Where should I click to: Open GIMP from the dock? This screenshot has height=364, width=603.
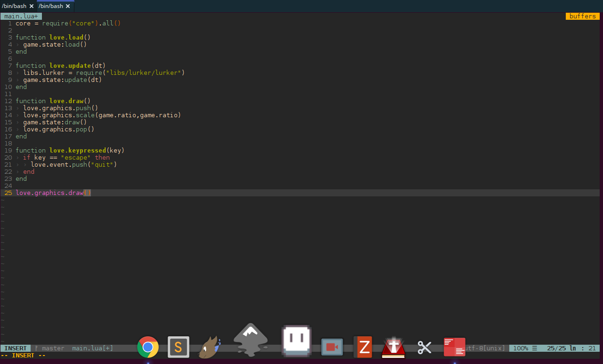pos(210,348)
